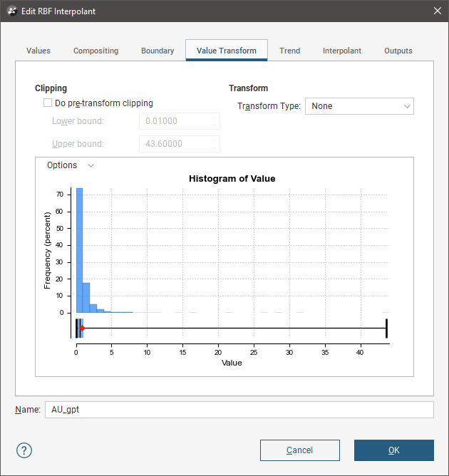Select the Trend tab

(289, 51)
